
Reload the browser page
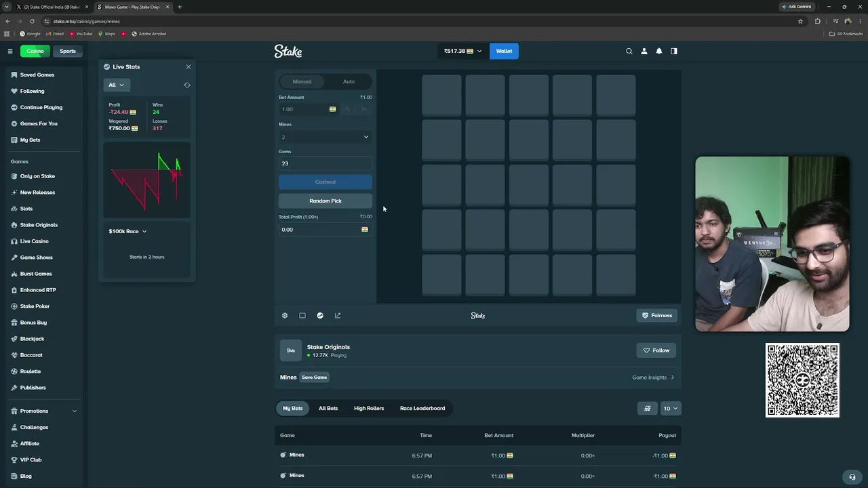click(x=32, y=21)
